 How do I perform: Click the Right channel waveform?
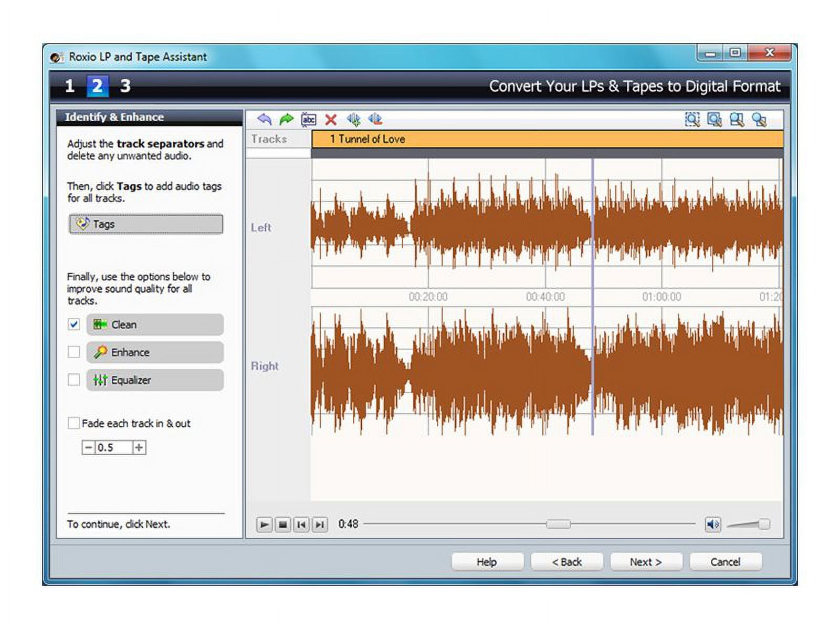click(x=547, y=370)
